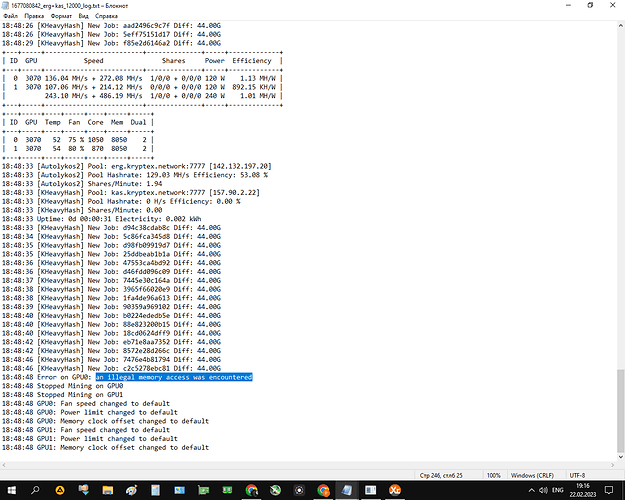Open the notification center icon
Image resolution: width=625 pixels, height=500 pixels.
(x=608, y=487)
